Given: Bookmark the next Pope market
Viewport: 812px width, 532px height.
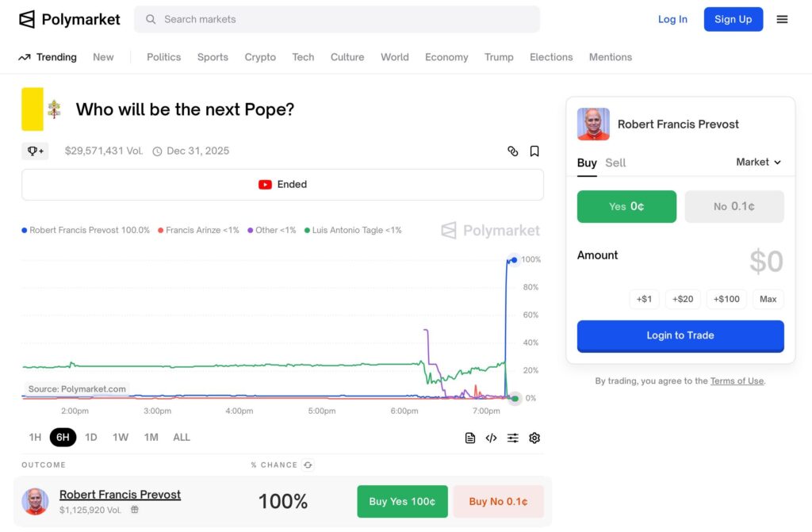Looking at the screenshot, I should [x=534, y=151].
